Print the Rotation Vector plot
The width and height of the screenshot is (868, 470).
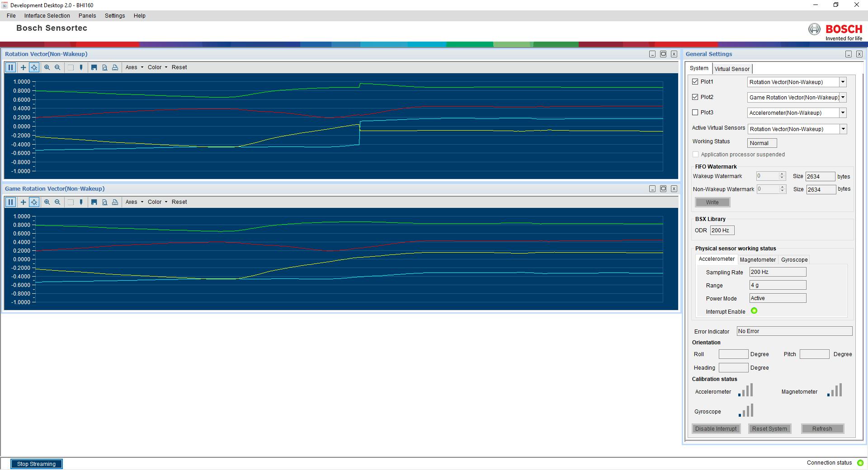(115, 67)
